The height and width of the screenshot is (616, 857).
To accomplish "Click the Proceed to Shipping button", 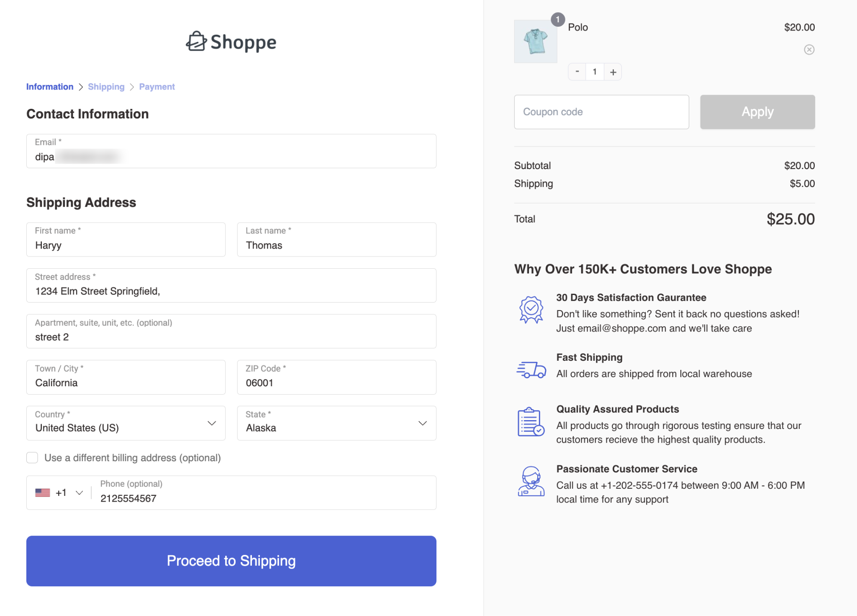I will 231,561.
